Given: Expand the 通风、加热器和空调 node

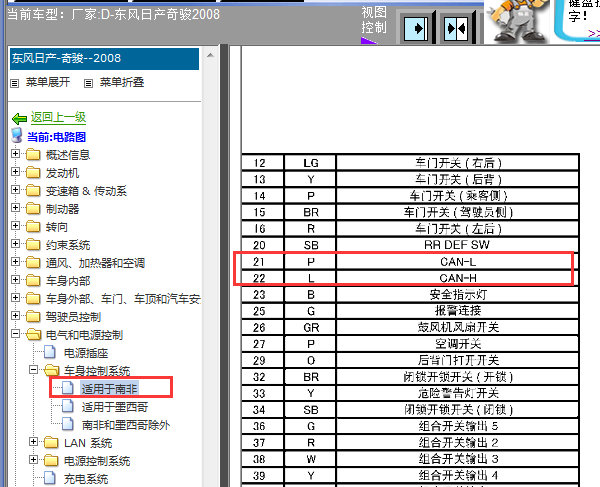Looking at the screenshot, I should click(x=15, y=261).
